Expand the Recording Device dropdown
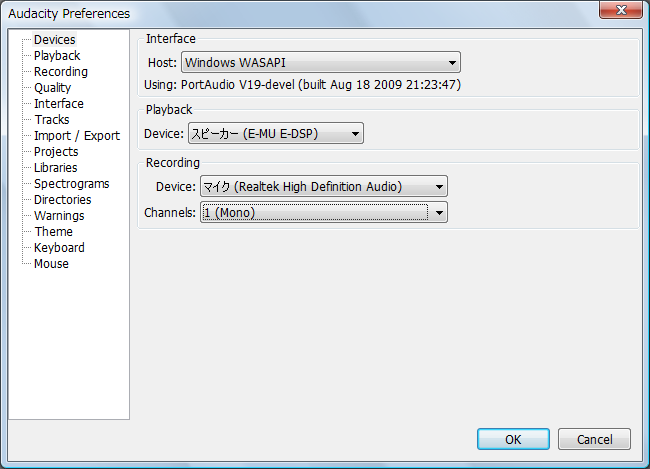 [323, 187]
